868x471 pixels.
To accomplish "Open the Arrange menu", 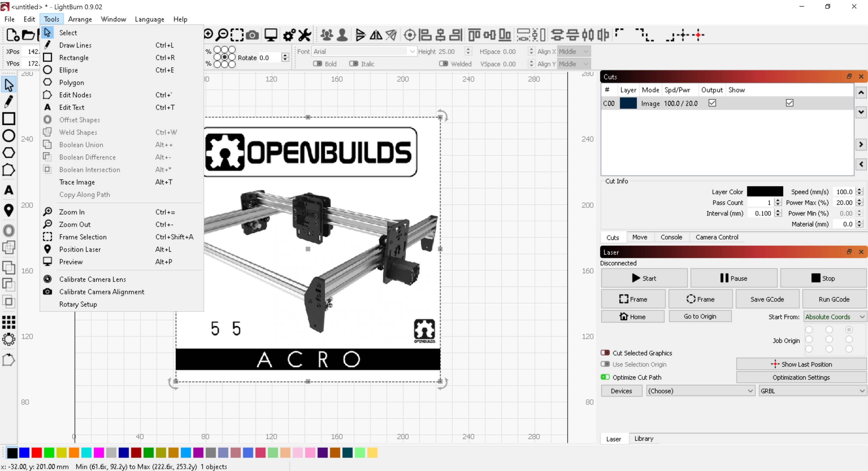I will coord(80,19).
